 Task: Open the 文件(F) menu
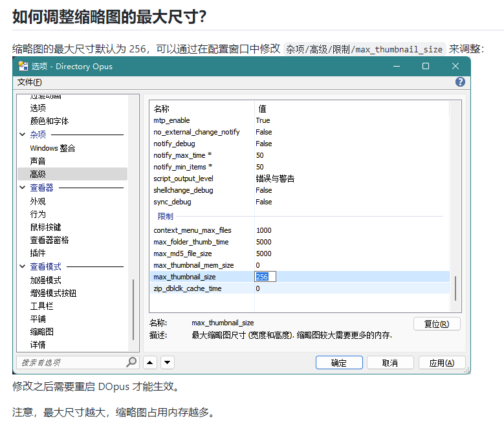(30, 82)
